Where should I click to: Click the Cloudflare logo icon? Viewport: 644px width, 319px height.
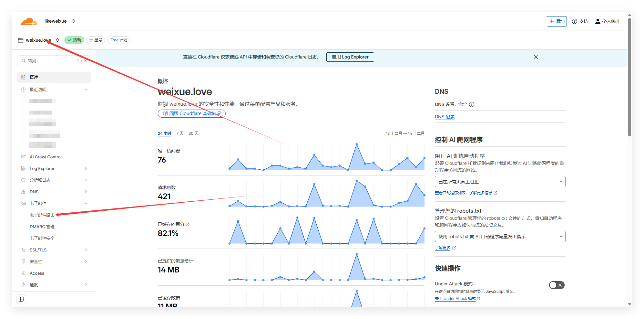point(29,21)
